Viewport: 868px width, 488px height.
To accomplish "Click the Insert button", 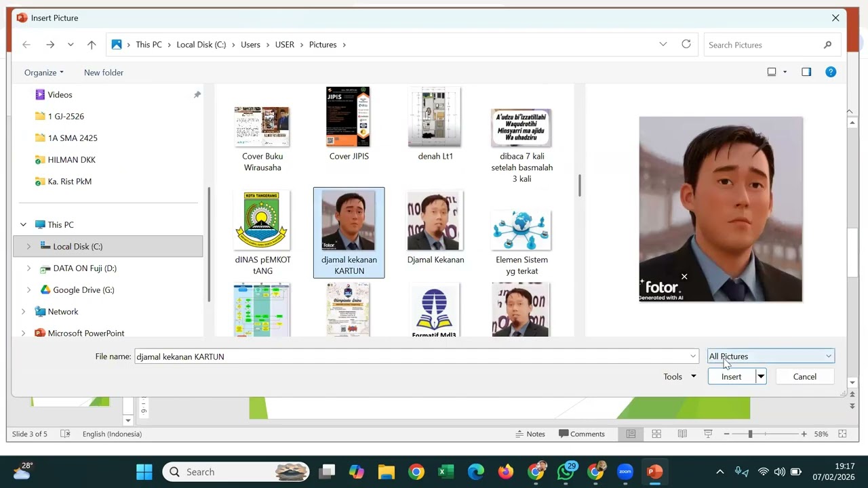I will click(x=732, y=377).
